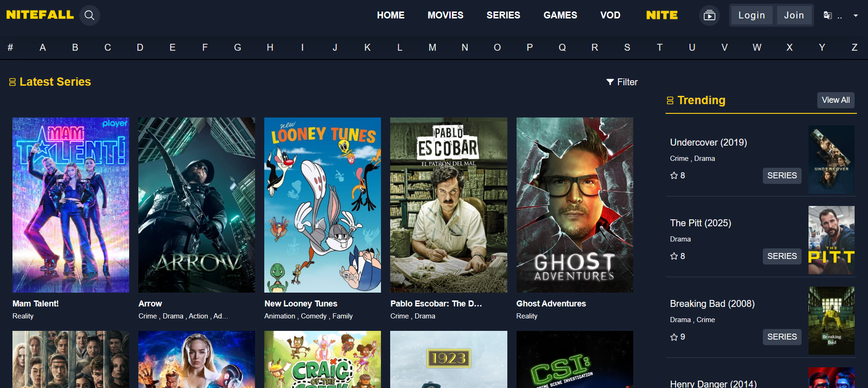Click Family genre under New Looney Tunes
The image size is (868, 388).
(x=342, y=316)
